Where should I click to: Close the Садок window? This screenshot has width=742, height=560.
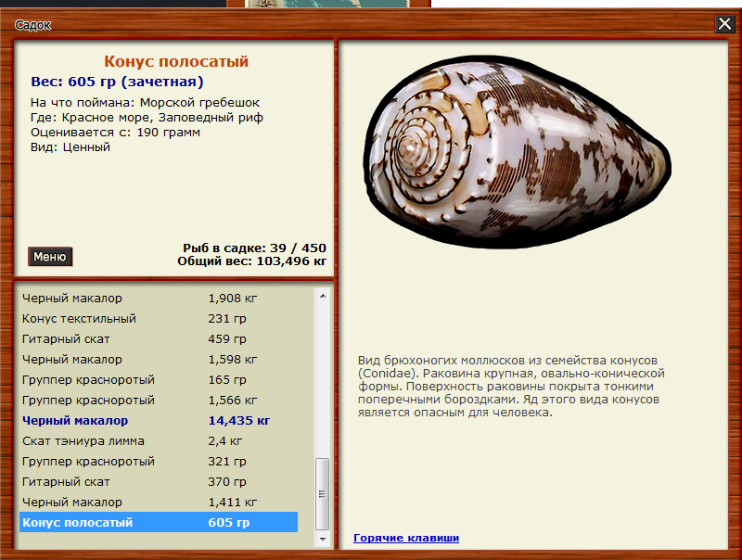(x=726, y=25)
